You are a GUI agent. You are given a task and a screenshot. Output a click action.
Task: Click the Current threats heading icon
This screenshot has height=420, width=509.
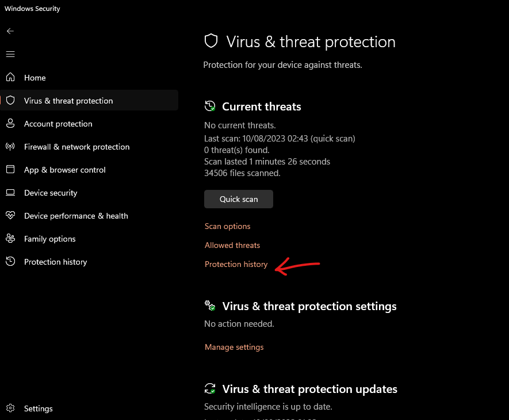pyautogui.click(x=210, y=106)
